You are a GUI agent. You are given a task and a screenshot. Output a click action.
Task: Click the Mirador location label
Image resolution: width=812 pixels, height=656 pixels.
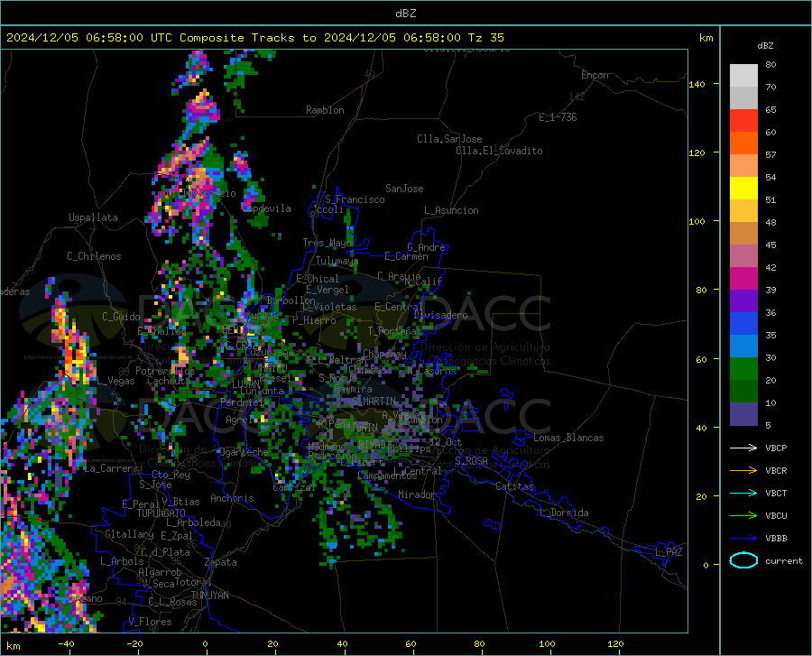click(416, 494)
